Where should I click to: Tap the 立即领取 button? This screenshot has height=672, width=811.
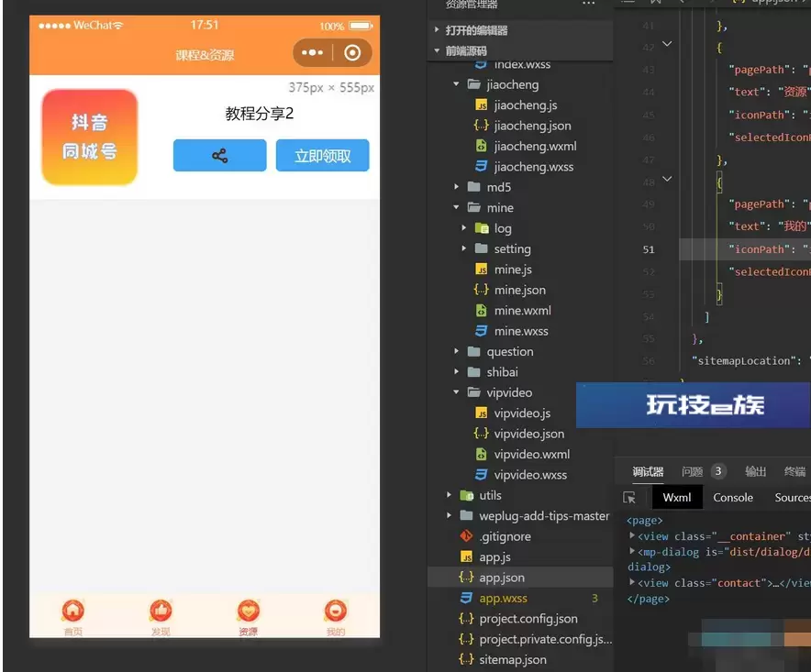pos(323,155)
